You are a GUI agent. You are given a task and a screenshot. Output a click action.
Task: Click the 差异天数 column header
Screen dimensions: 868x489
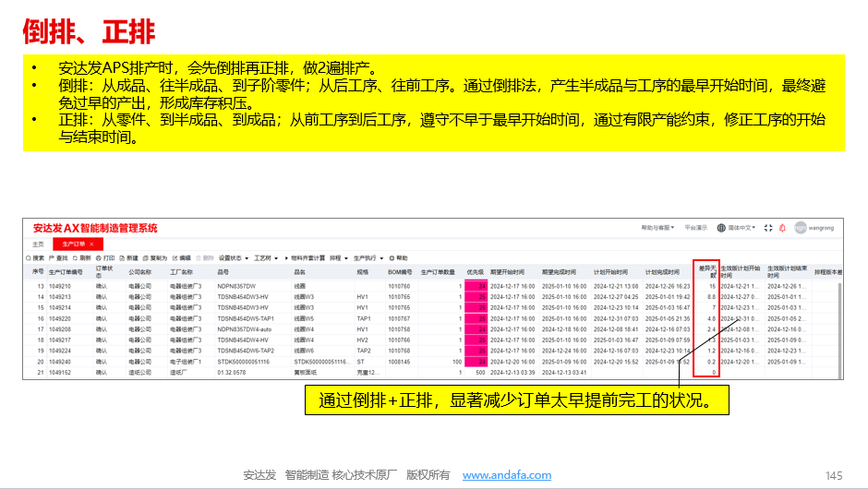(707, 272)
